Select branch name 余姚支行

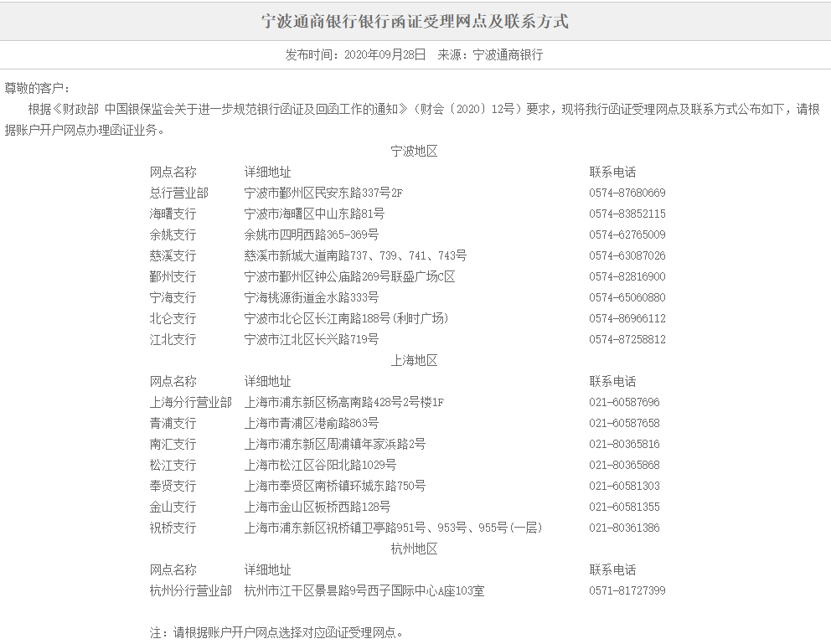173,234
